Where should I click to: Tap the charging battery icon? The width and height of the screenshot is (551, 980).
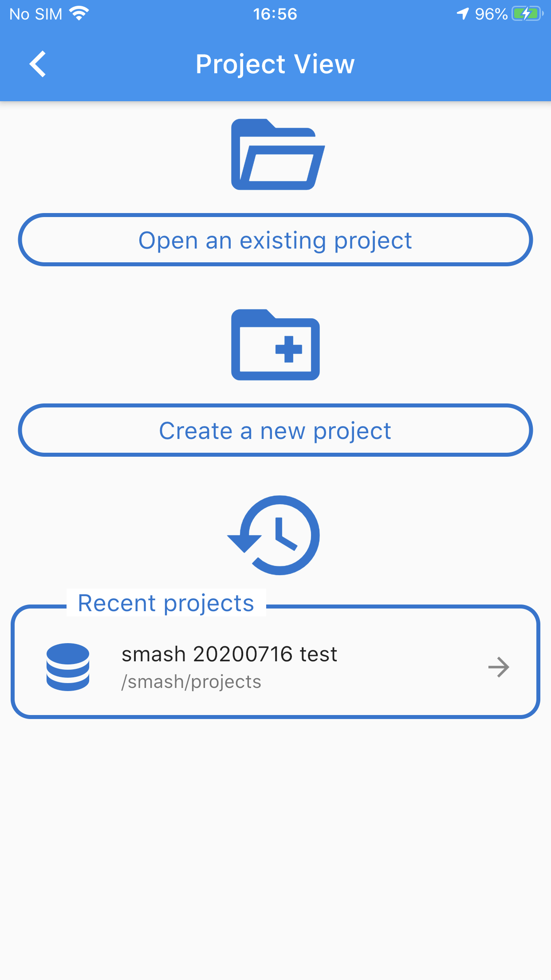point(528,14)
